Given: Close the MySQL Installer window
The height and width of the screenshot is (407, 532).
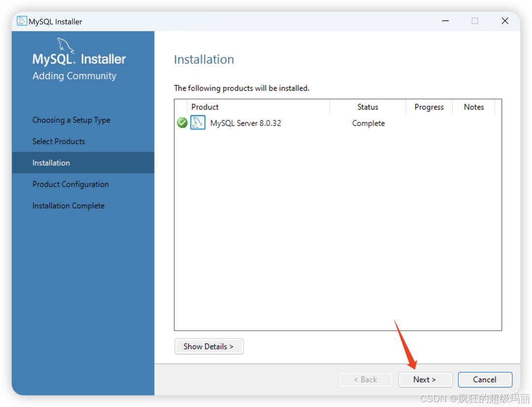Looking at the screenshot, I should pyautogui.click(x=505, y=21).
